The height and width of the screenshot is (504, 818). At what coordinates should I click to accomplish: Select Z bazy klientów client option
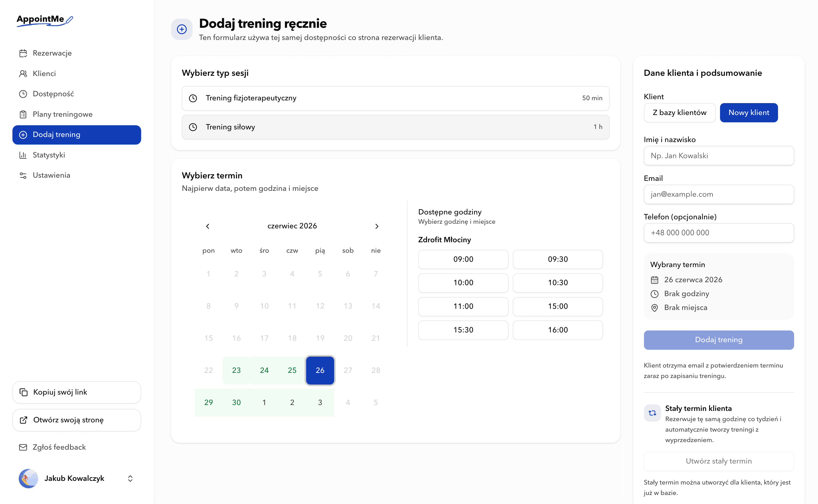coord(679,113)
